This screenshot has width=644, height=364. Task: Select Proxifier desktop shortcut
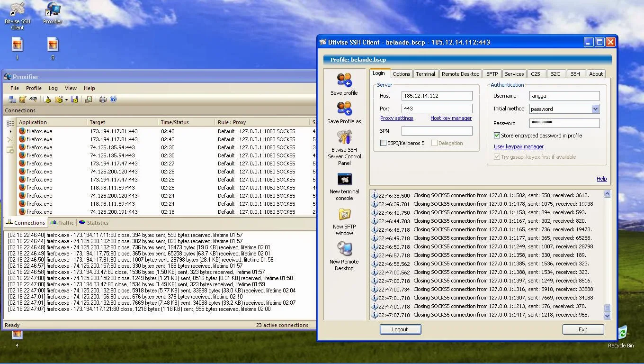(53, 14)
